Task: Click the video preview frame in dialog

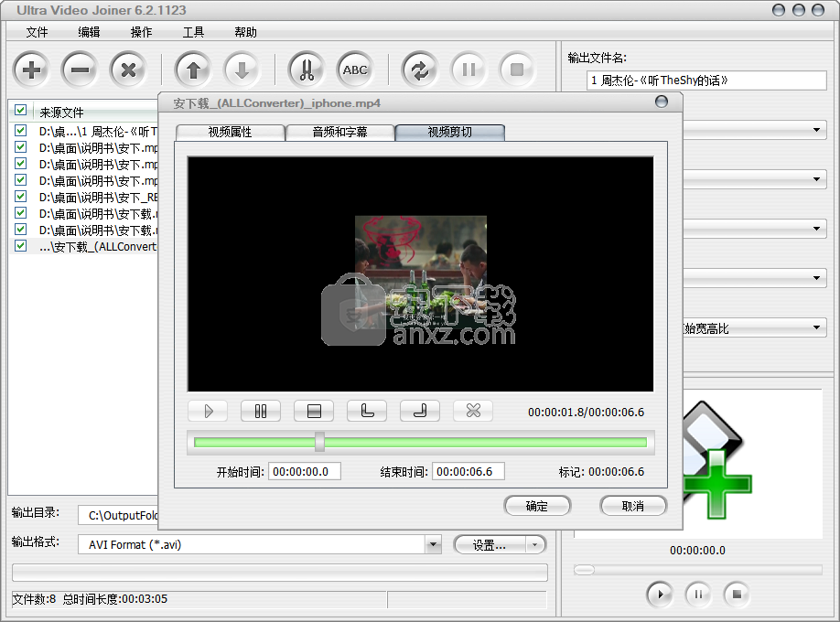Action: coord(421,273)
